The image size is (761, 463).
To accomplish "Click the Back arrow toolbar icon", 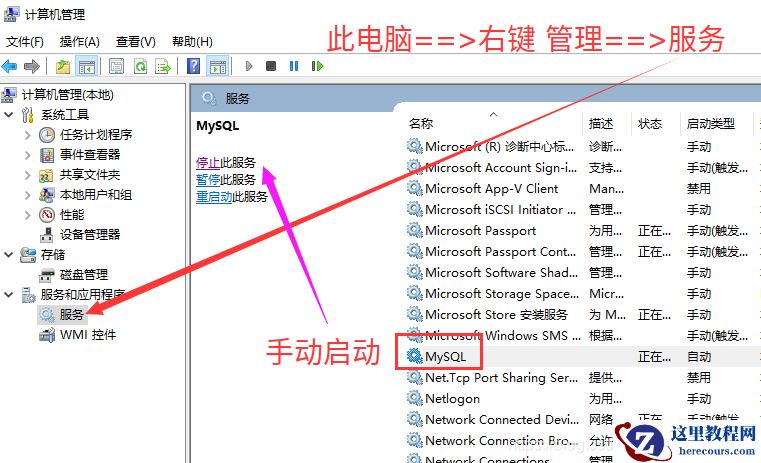I will pos(10,66).
